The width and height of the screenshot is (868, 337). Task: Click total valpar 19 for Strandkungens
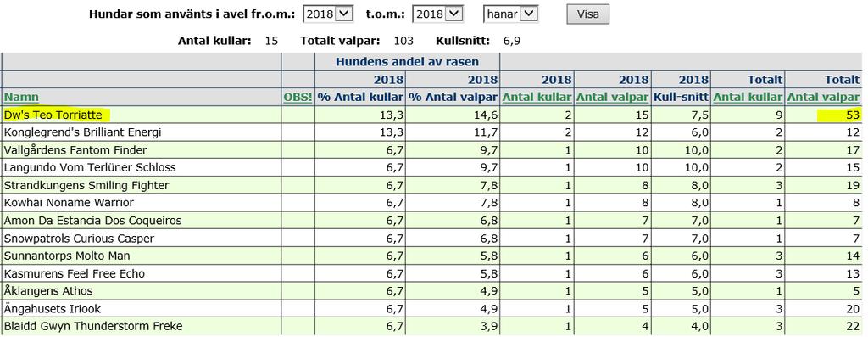click(x=852, y=185)
